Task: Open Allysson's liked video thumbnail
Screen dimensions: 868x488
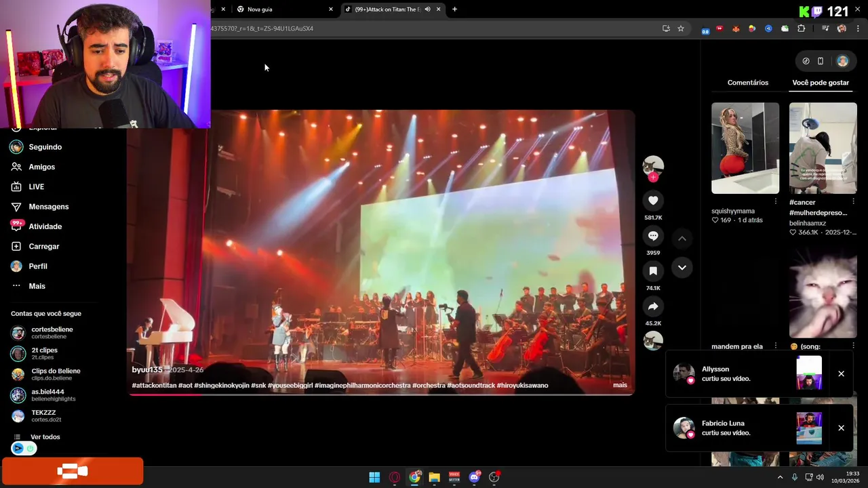Action: (809, 373)
